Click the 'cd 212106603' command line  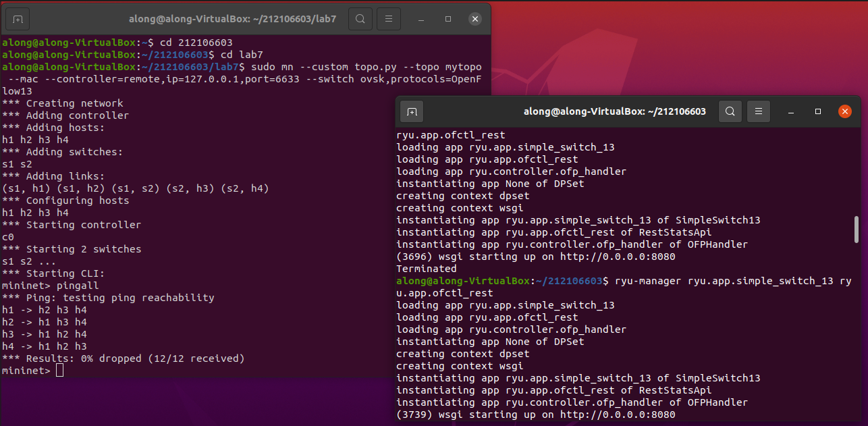pyautogui.click(x=117, y=43)
